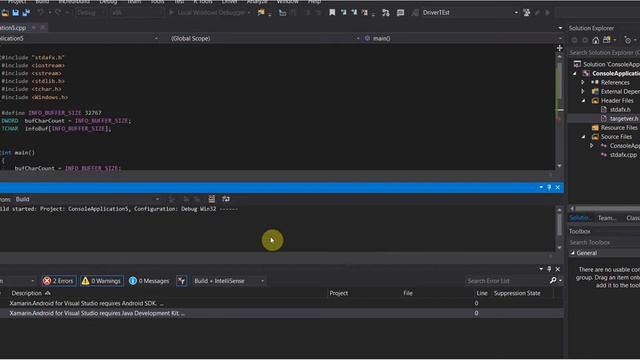
Task: Click Search Toolbox field
Action: [604, 242]
